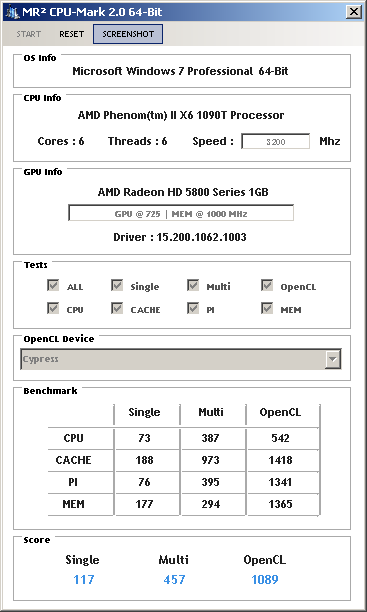Click the Multi score 457
Image resolution: width=367 pixels, height=612 pixels.
174,579
